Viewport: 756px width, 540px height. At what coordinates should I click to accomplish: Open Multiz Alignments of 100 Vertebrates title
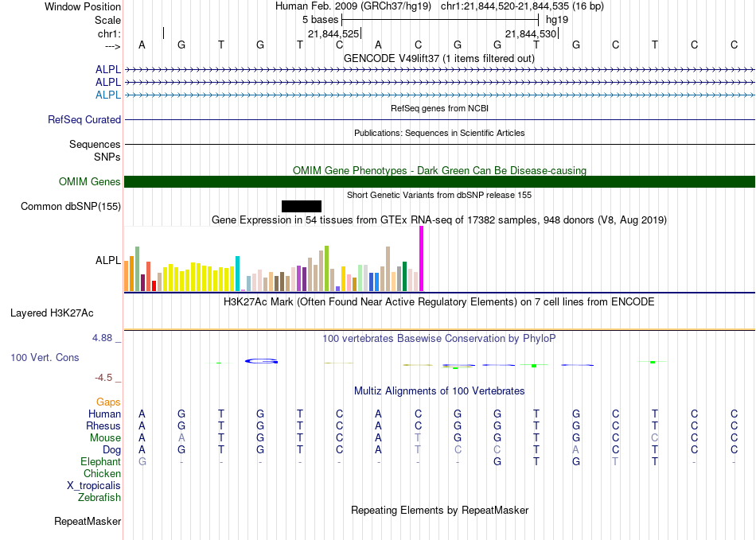tap(439, 390)
